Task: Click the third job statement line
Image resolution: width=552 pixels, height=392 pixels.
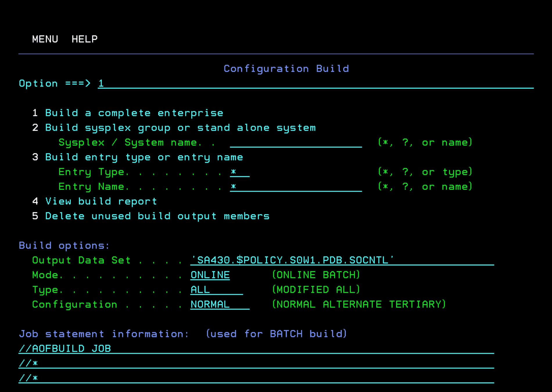Action: tap(256, 378)
